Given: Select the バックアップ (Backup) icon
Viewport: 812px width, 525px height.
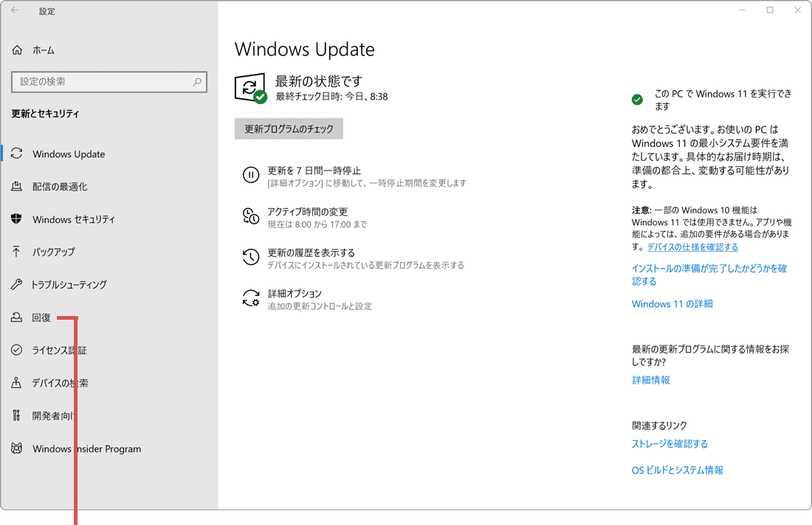Looking at the screenshot, I should (x=16, y=252).
